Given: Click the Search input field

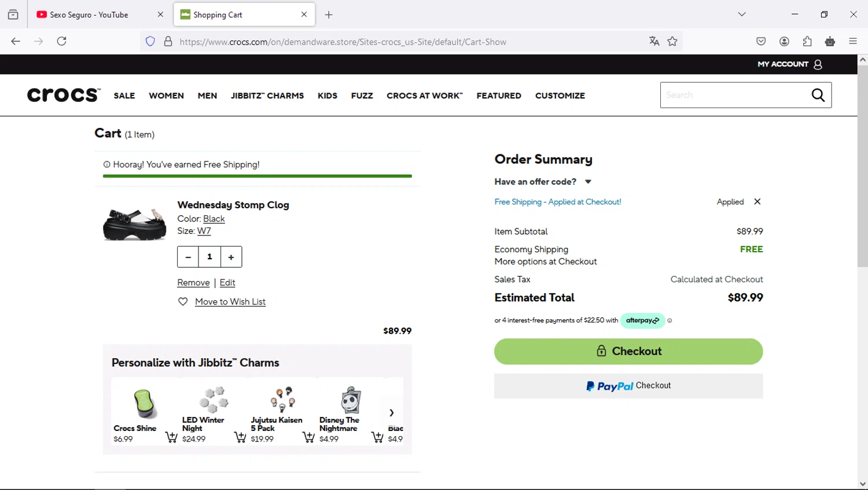Looking at the screenshot, I should click(x=735, y=95).
